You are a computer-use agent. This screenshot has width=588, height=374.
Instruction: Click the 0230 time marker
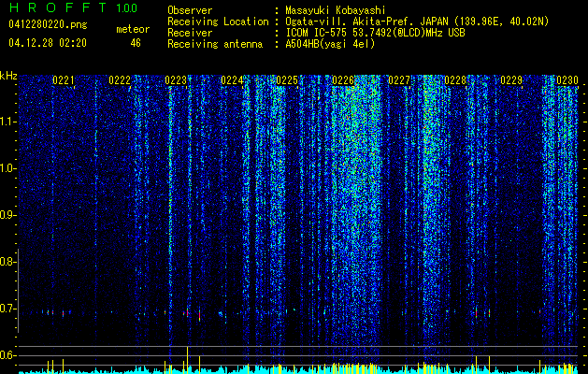567,80
